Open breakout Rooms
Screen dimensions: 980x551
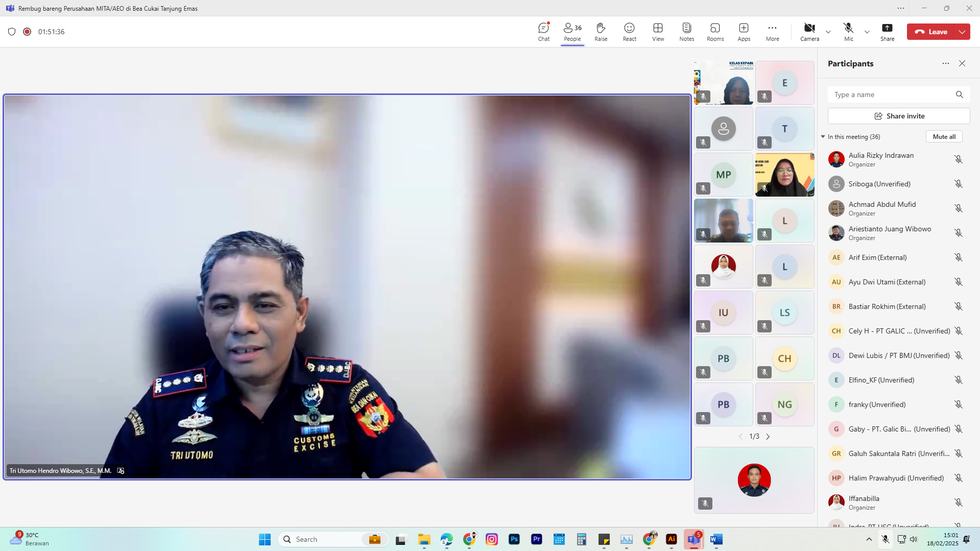coord(715,32)
